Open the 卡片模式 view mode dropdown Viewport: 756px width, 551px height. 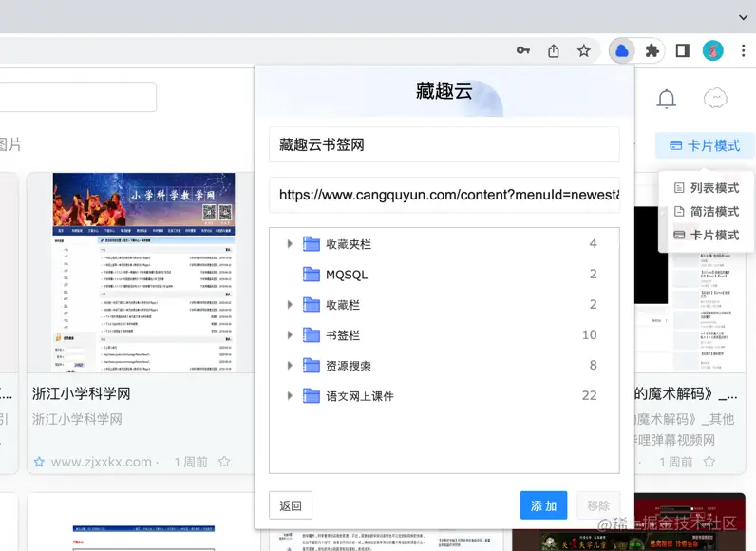pos(705,145)
